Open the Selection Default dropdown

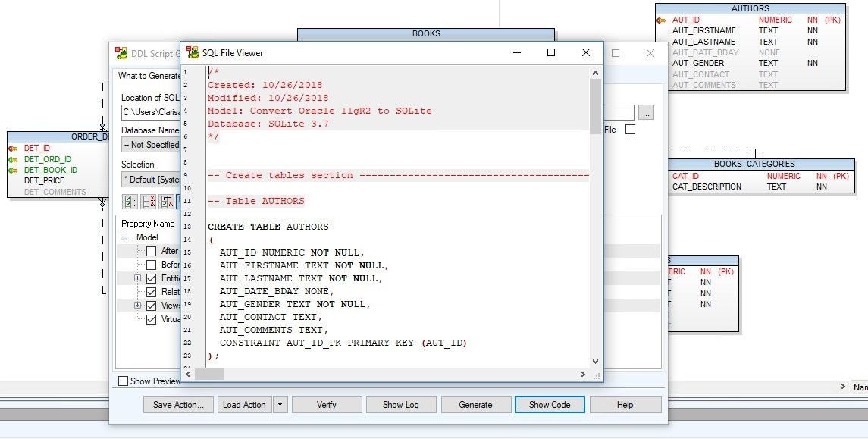151,180
